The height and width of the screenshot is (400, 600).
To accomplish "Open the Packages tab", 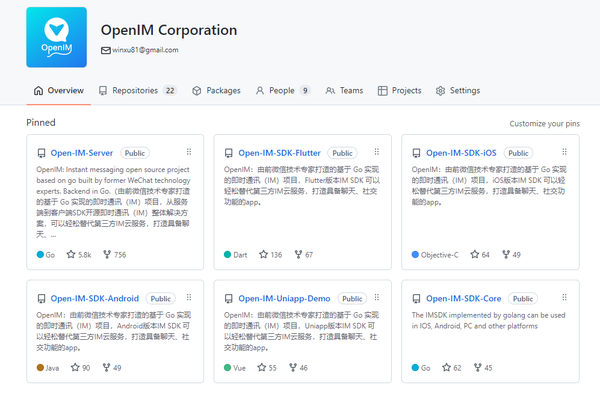I will coord(216,91).
